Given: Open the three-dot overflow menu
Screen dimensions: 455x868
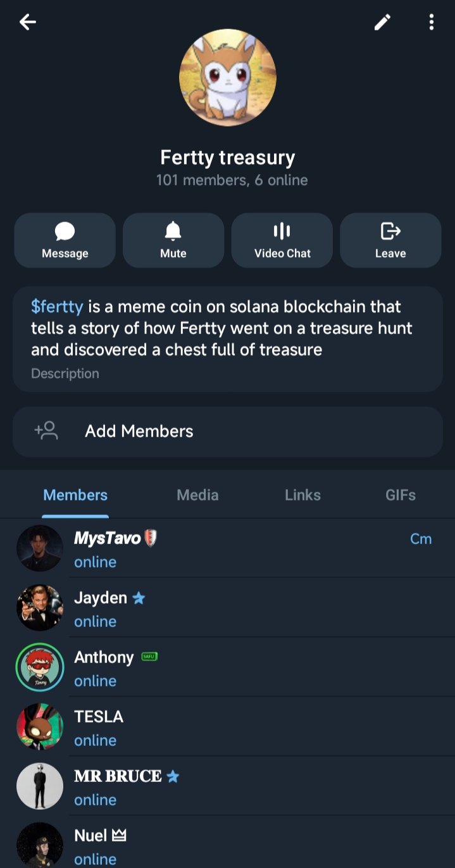Looking at the screenshot, I should (x=431, y=22).
